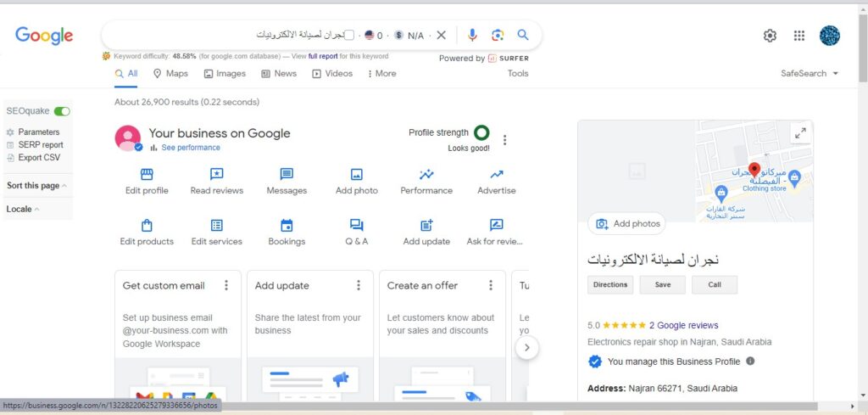Open Create an offer card menu
The height and width of the screenshot is (415, 868).
(491, 285)
